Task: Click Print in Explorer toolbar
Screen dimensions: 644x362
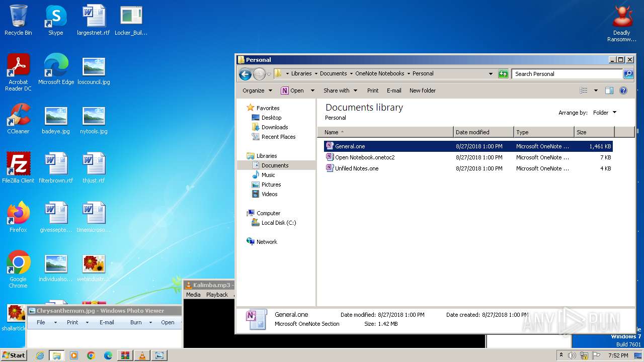Action: click(373, 90)
